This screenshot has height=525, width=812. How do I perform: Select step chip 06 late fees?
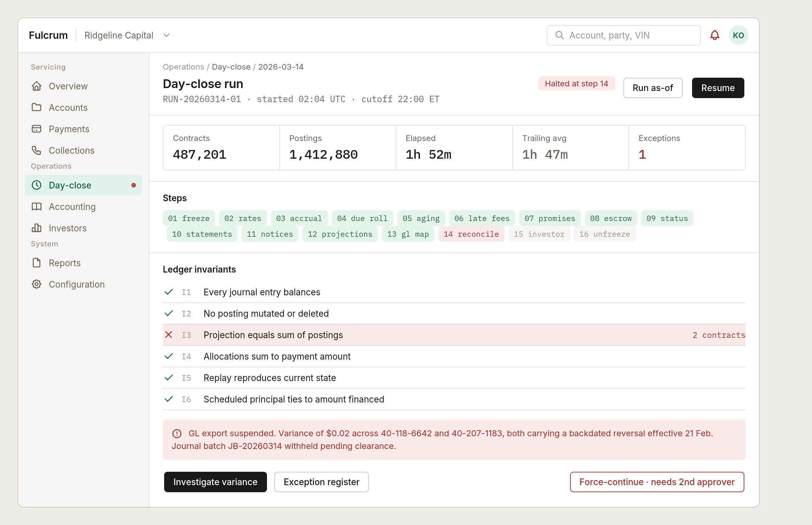coord(482,218)
